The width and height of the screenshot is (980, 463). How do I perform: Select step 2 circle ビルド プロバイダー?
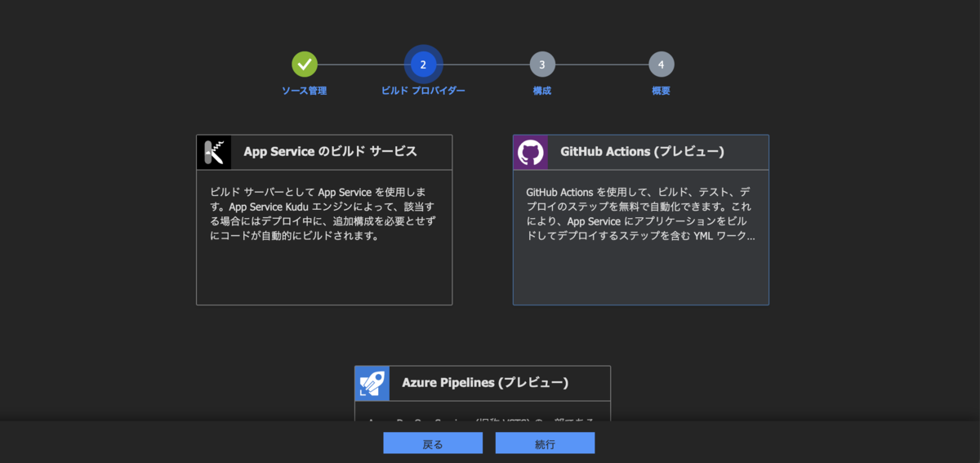tap(423, 65)
